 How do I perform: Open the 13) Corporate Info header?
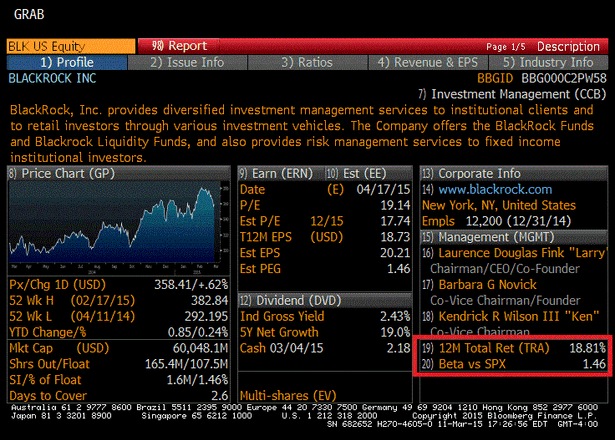point(513,173)
